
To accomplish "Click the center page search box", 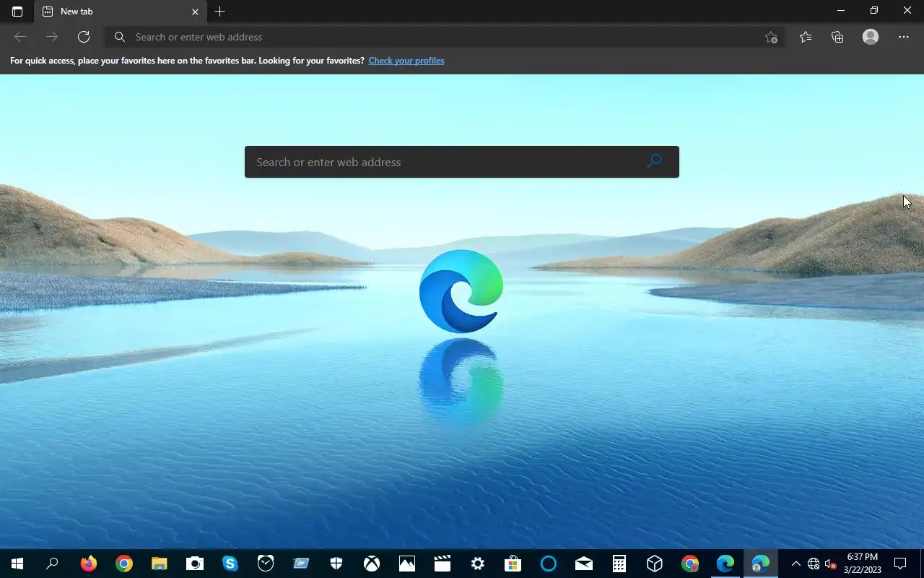I will pos(462,162).
